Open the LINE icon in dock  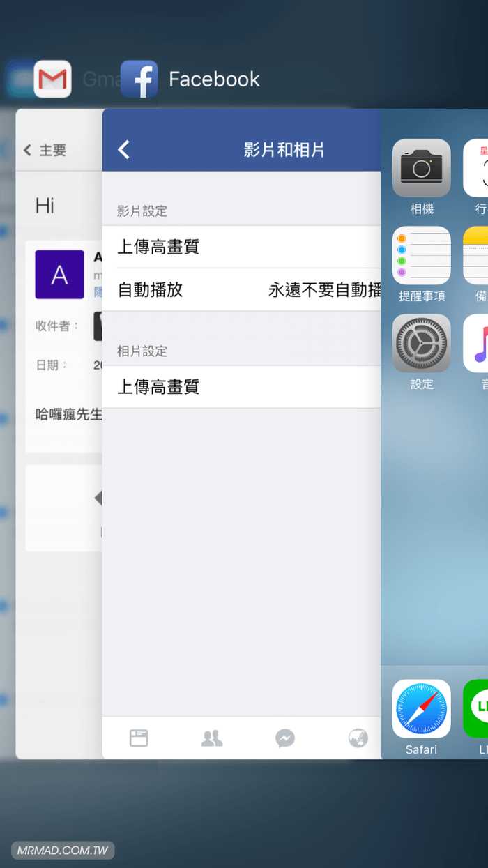475,708
